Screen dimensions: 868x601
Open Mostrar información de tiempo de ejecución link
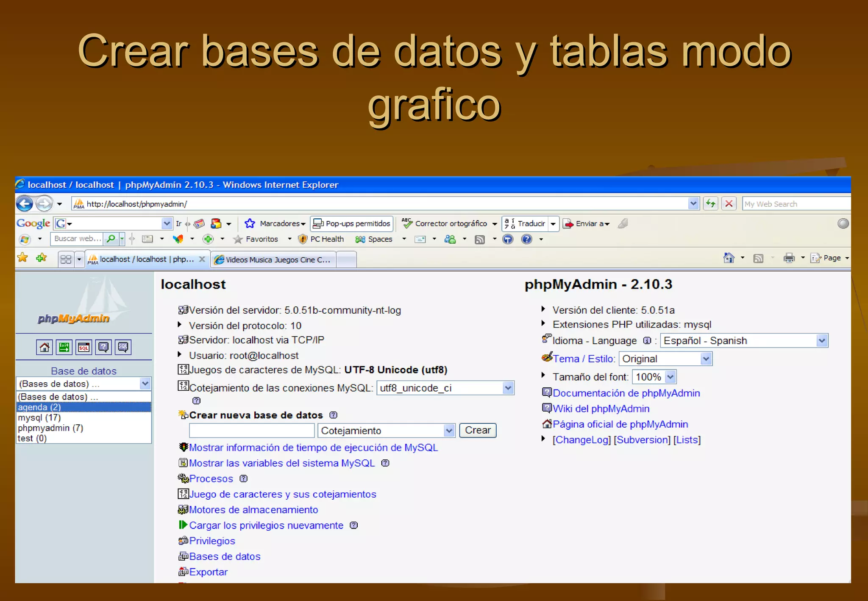click(x=313, y=448)
